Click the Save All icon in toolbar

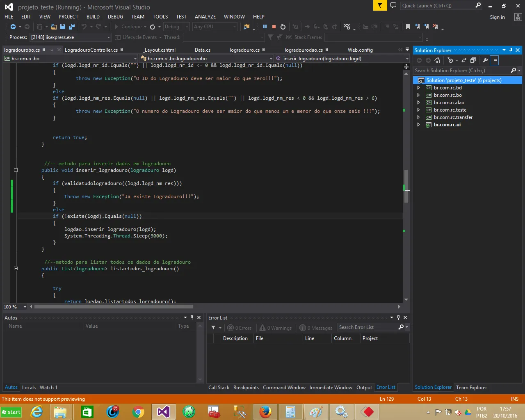72,27
